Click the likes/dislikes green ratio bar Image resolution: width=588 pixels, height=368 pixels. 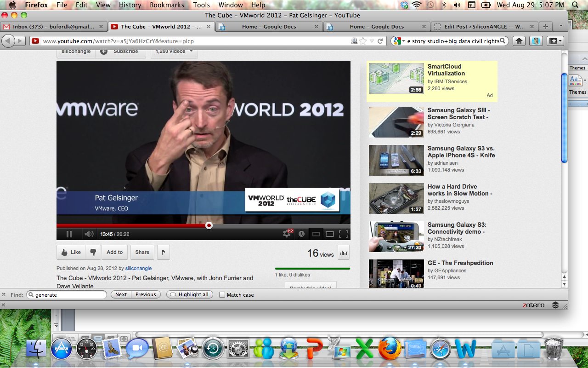pos(312,268)
